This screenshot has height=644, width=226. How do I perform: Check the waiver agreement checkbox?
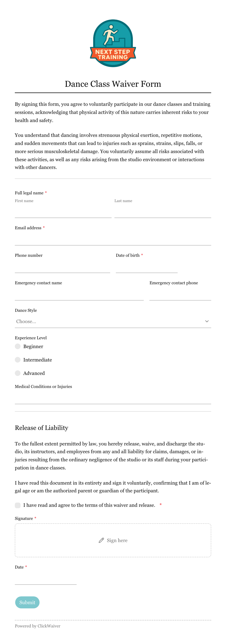pos(17,505)
